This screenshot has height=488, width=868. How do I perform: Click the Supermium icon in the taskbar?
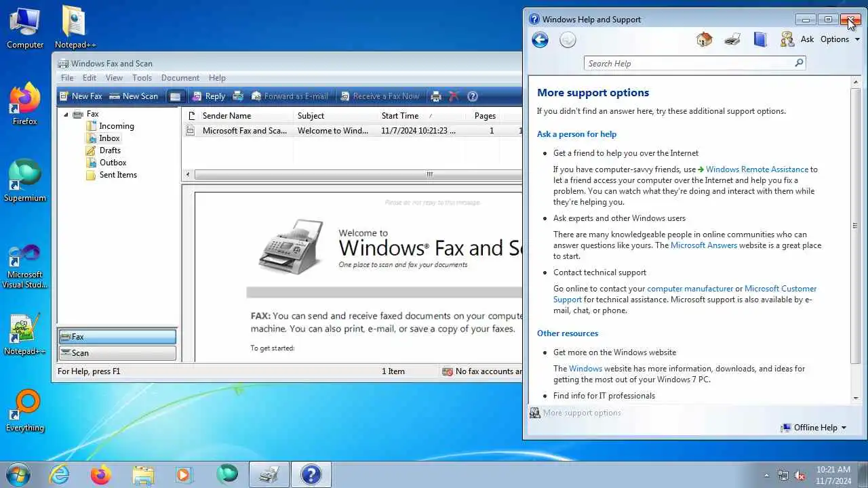pos(227,474)
